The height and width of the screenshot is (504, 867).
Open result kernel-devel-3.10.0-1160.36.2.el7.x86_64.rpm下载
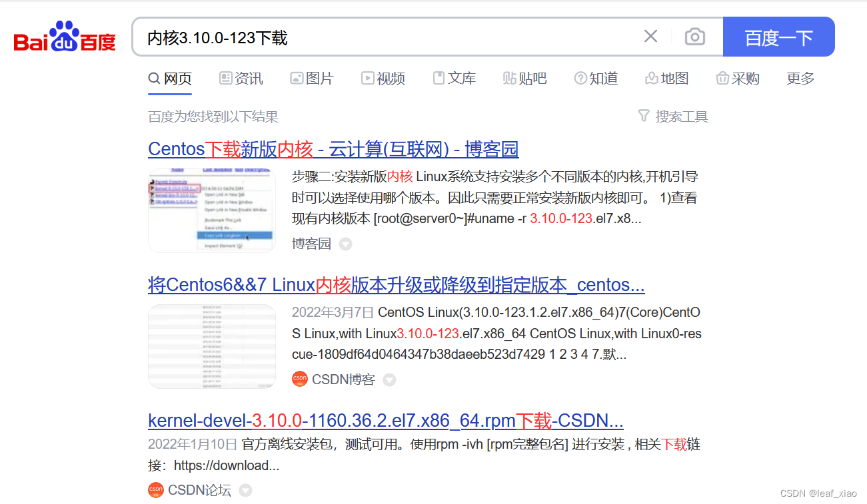(386, 421)
